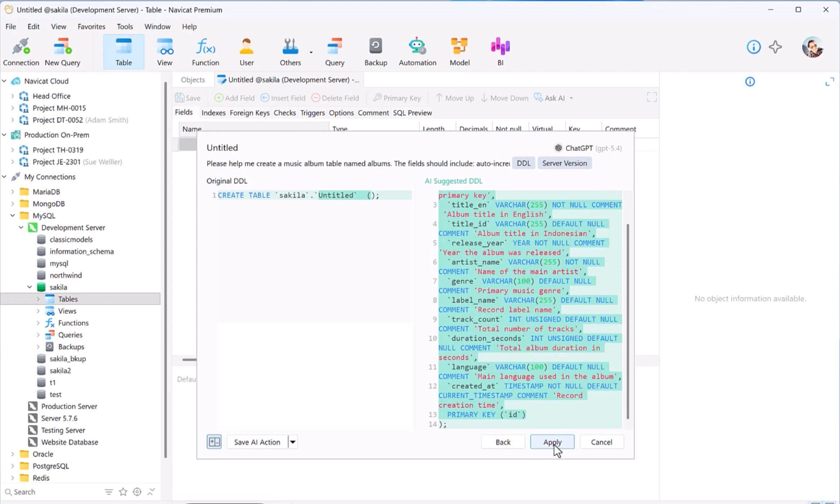Open the Ask AI dropdown arrow
Screen dimensions: 840x504
pos(571,98)
